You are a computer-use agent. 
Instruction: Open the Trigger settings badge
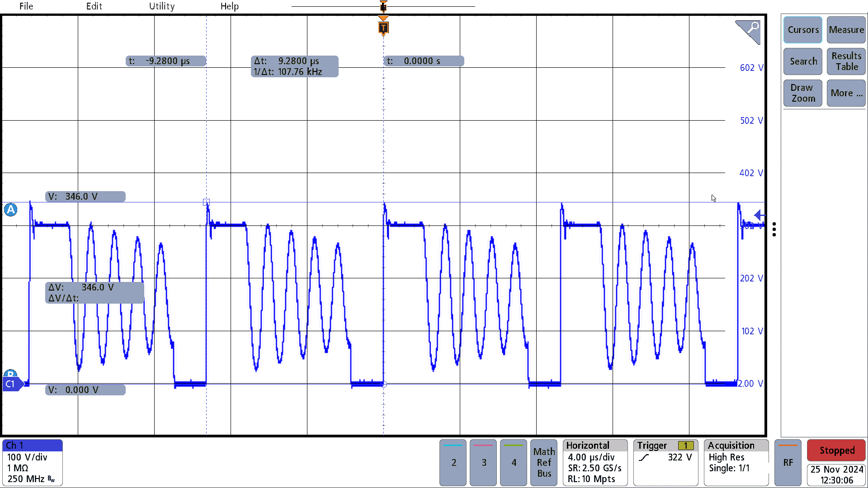(666, 463)
